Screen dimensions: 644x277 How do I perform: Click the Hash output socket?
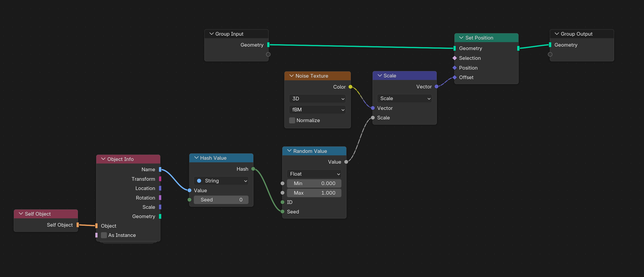coord(253,169)
